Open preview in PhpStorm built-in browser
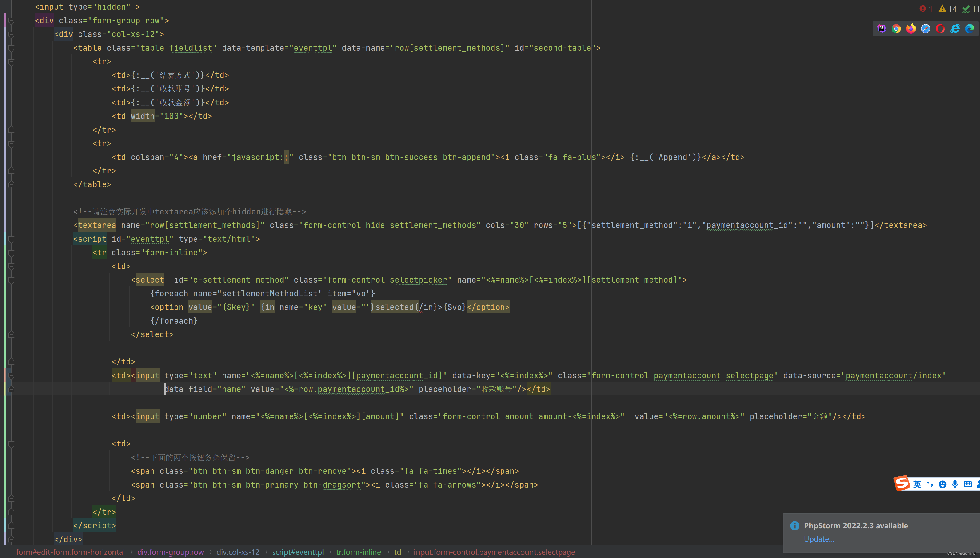This screenshot has height=558, width=980. [882, 29]
